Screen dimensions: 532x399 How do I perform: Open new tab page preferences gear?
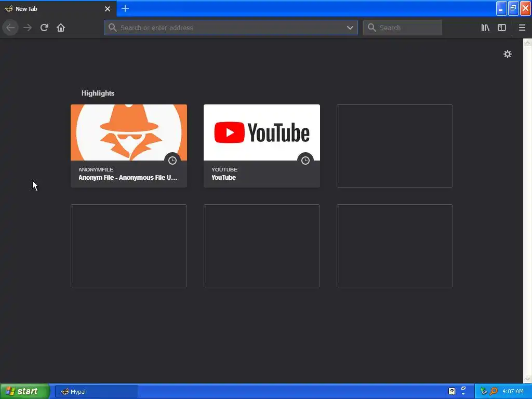507,54
